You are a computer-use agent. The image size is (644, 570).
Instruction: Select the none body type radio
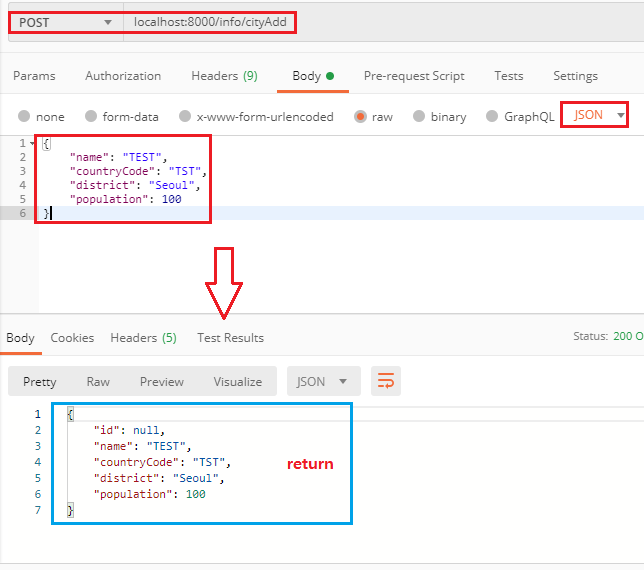24,116
